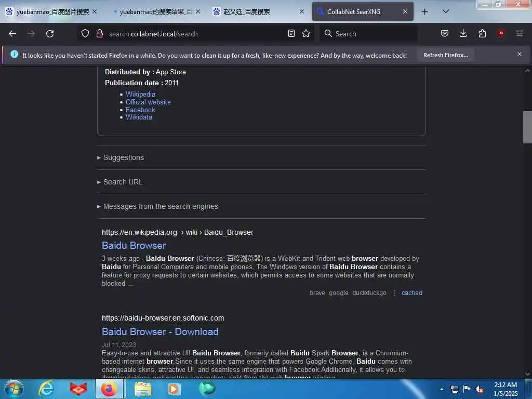Screen dimensions: 532x399
Task: Switch to 赵又廷_百度搜索 tab
Action: coord(259,11)
